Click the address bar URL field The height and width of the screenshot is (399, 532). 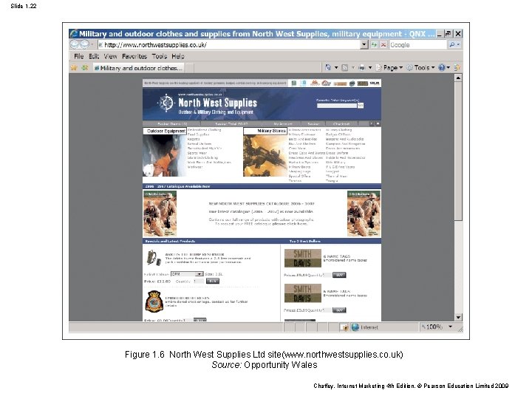click(x=229, y=45)
